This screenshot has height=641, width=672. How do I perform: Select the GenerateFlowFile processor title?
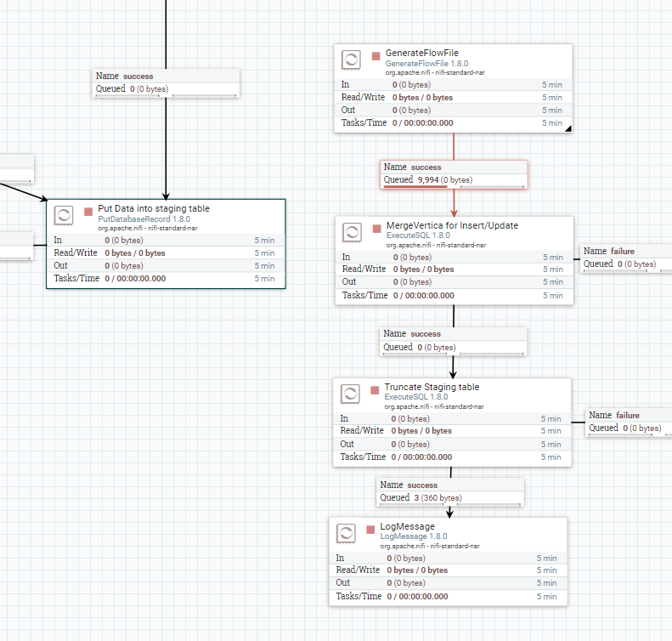tap(421, 53)
